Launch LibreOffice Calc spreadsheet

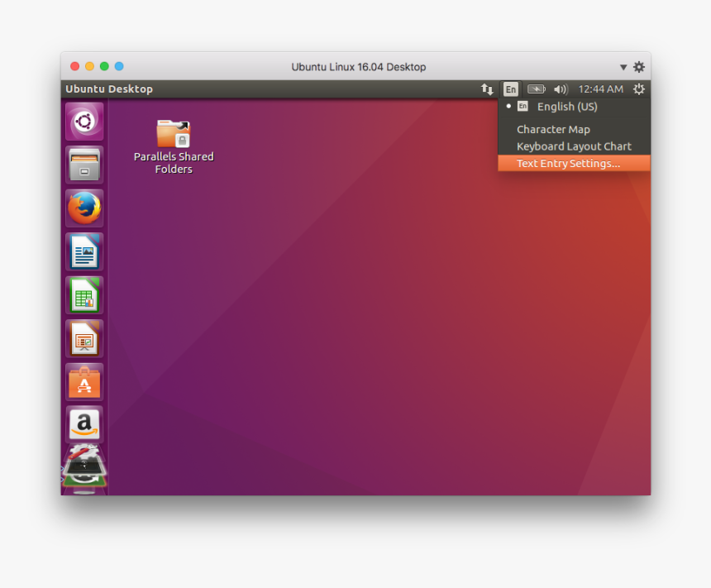(84, 295)
